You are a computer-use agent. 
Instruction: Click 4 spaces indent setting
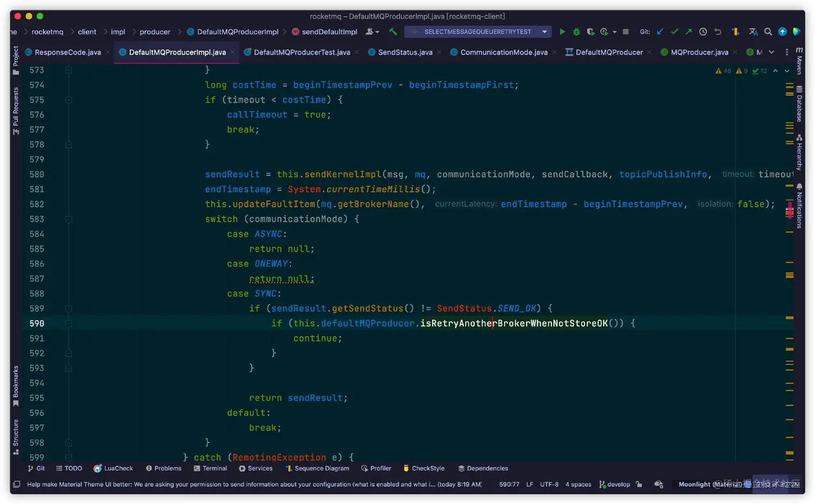(x=578, y=484)
